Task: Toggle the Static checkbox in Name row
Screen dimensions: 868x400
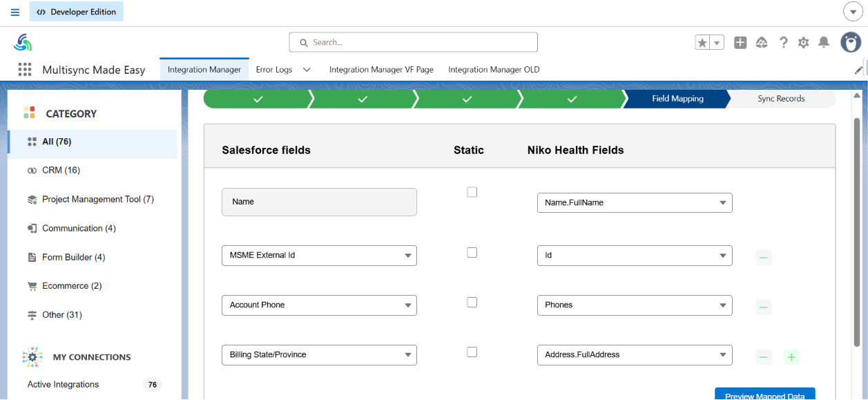Action: (472, 192)
